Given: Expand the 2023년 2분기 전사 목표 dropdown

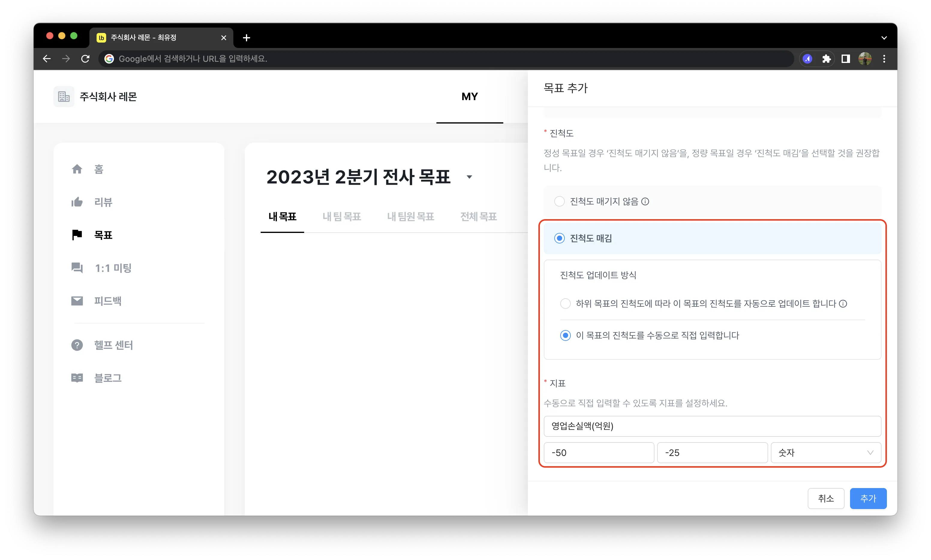Looking at the screenshot, I should [469, 177].
